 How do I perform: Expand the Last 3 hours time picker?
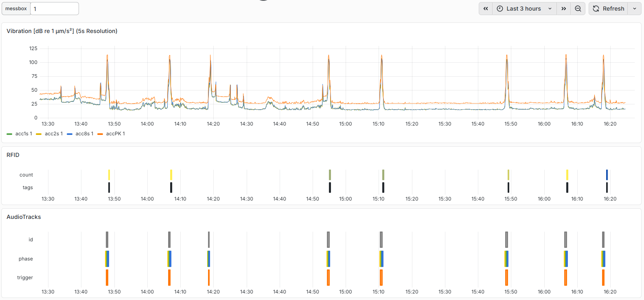coord(524,9)
